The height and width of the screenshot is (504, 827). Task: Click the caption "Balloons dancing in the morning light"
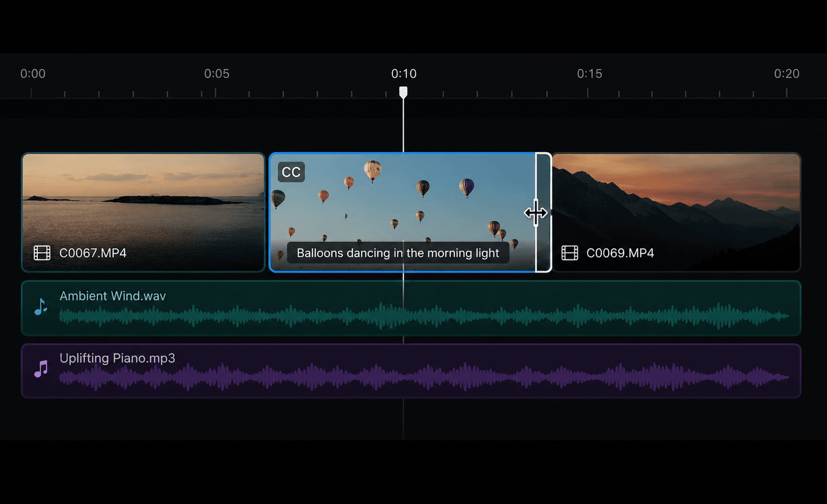[x=398, y=253]
